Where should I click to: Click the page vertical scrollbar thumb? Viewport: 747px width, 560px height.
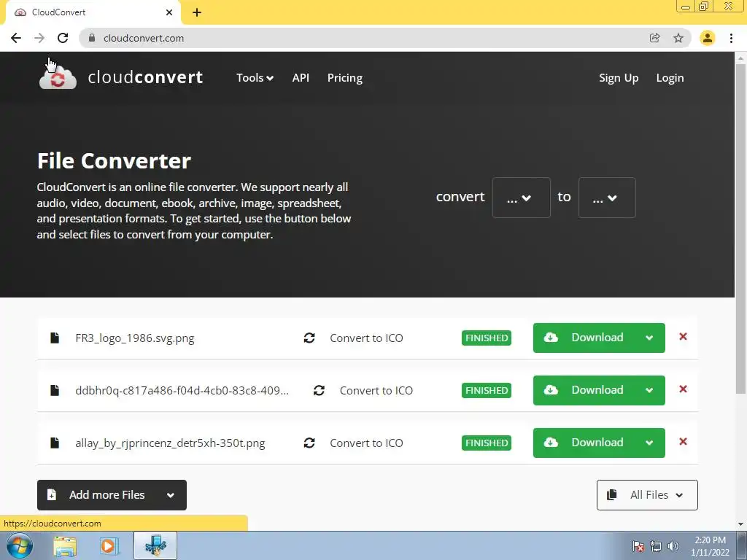pos(740,228)
